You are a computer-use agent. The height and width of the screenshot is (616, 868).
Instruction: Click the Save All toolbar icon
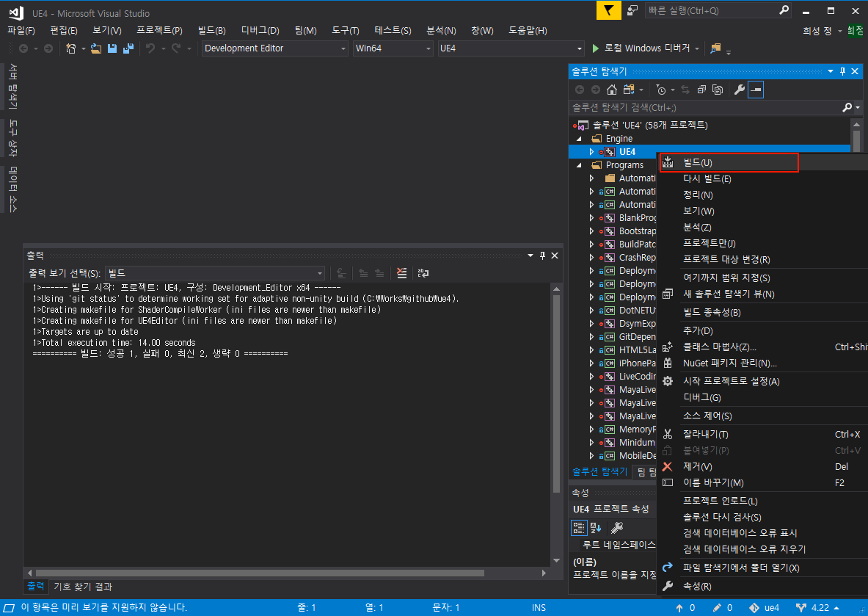[128, 48]
